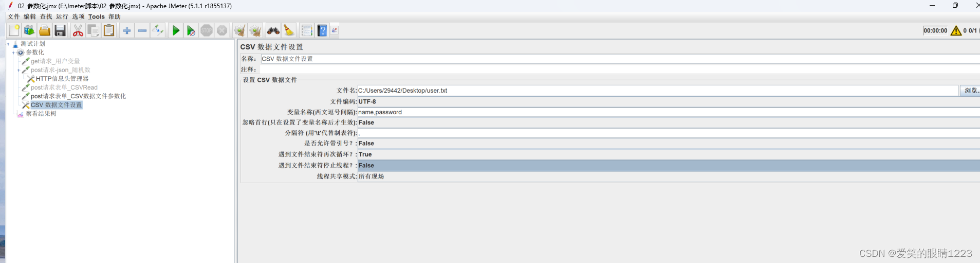Open the 选项 menu
Image resolution: width=980 pixels, height=263 pixels.
78,16
